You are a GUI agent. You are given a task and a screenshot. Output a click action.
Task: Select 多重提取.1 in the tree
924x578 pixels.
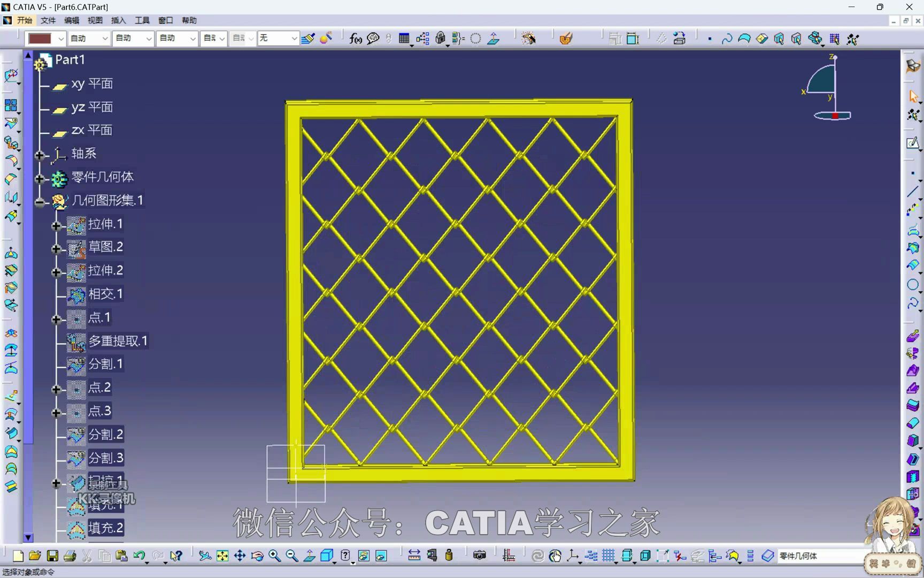118,341
